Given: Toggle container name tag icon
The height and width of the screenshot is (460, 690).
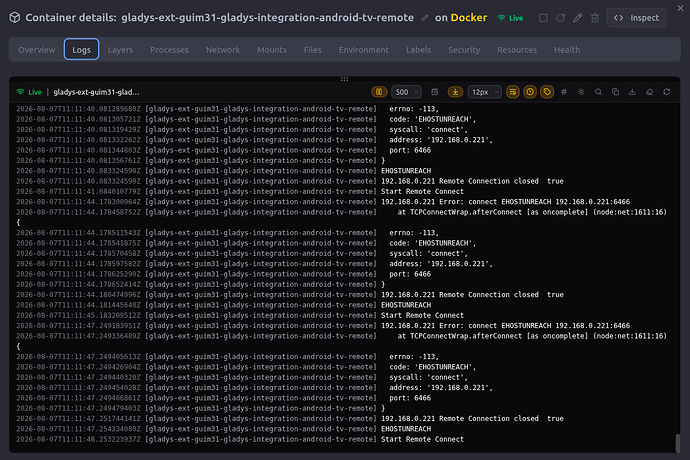Looking at the screenshot, I should click(547, 92).
